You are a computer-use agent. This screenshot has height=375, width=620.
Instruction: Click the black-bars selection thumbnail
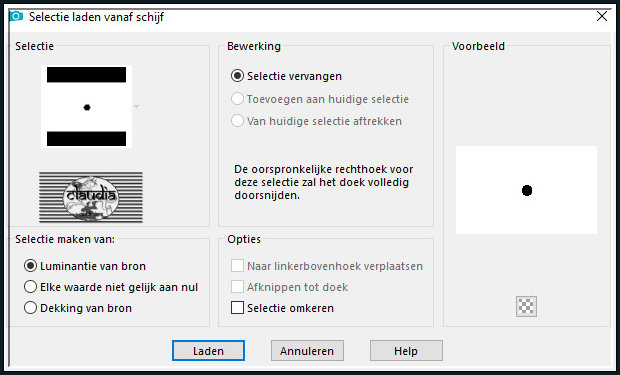click(x=87, y=106)
